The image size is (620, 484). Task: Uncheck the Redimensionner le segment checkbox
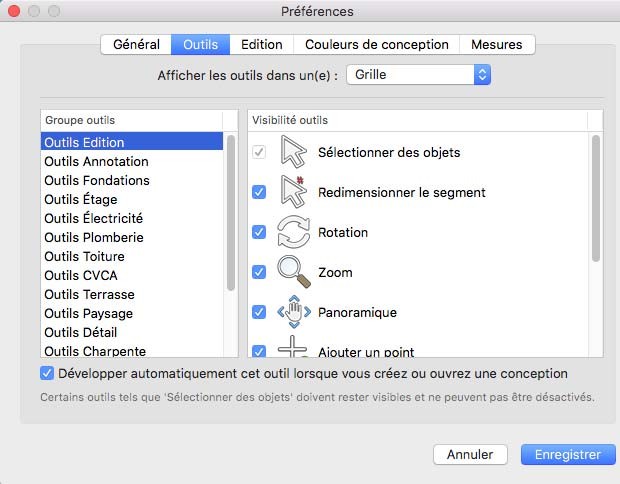click(x=259, y=192)
